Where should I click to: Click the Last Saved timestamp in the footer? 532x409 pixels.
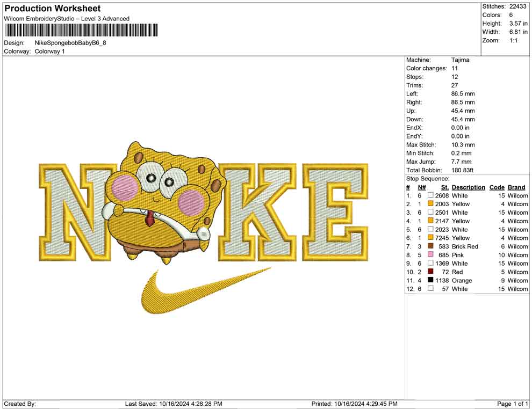pos(174,404)
